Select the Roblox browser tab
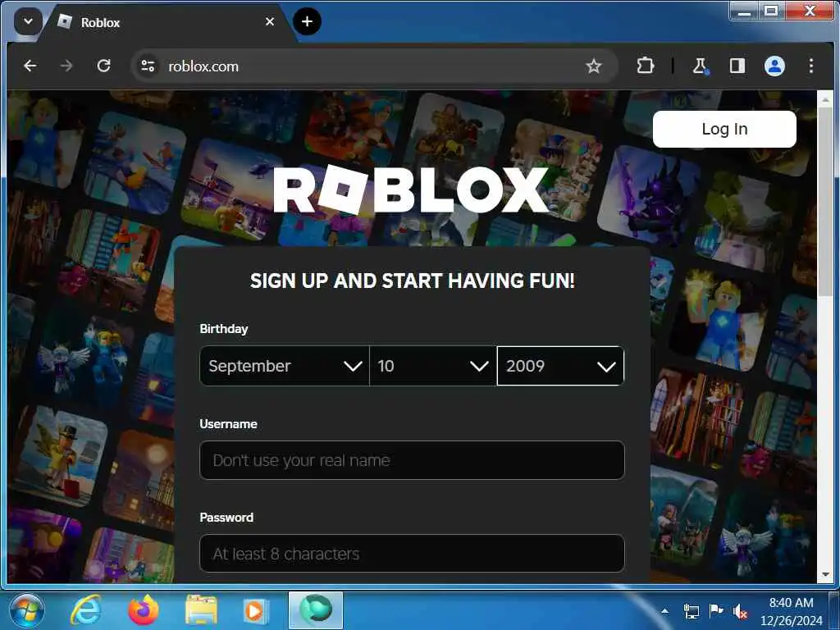The height and width of the screenshot is (630, 840). 169,22
